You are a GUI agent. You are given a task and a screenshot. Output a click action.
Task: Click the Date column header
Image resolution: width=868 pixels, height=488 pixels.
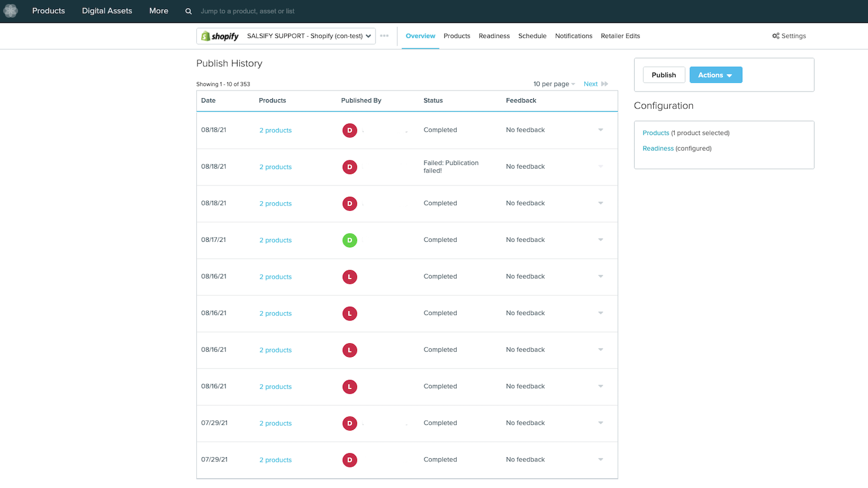[208, 100]
